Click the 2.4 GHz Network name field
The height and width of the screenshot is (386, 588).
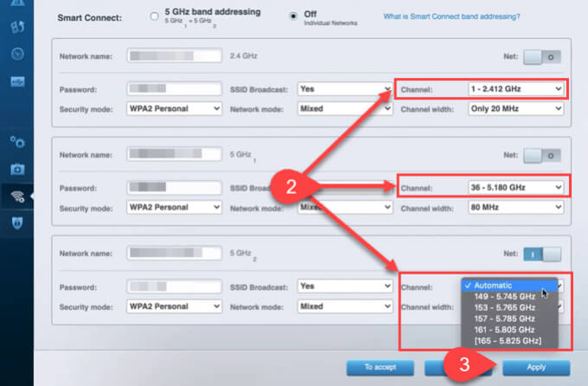tap(174, 55)
